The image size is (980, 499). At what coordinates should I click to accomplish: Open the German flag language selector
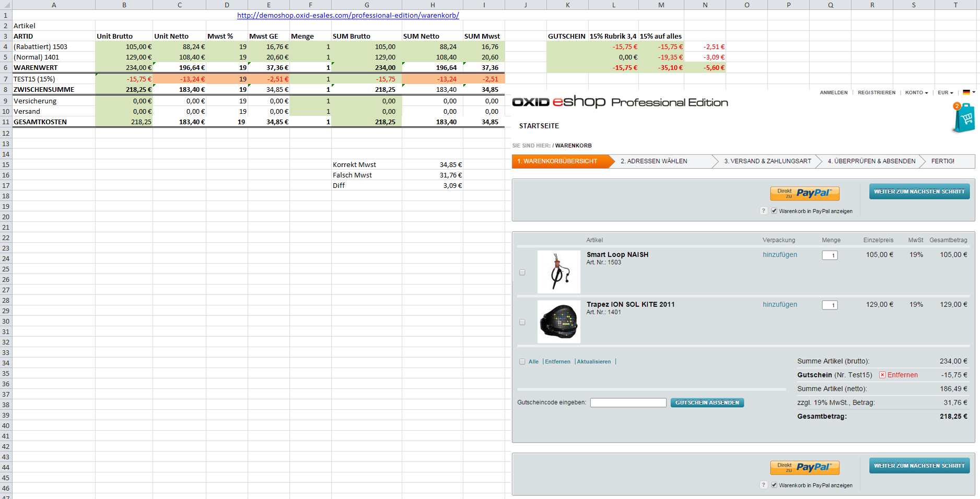coord(968,92)
